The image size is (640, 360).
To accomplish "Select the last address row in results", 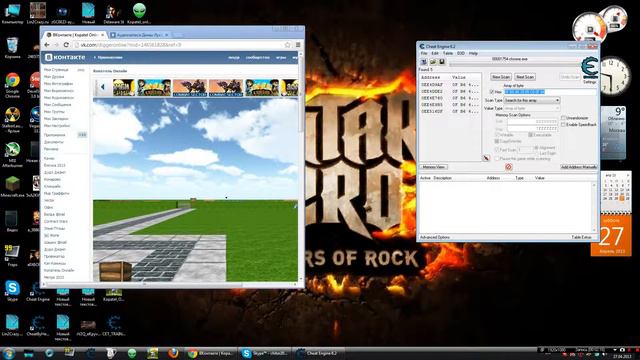I will click(x=450, y=111).
